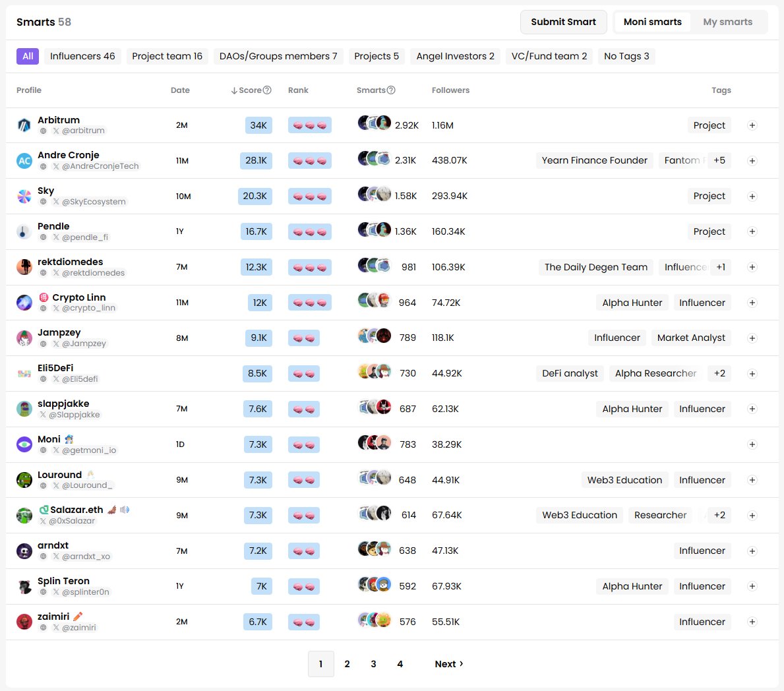
Task: View smart follower avatars for Jampzey
Action: pos(375,336)
